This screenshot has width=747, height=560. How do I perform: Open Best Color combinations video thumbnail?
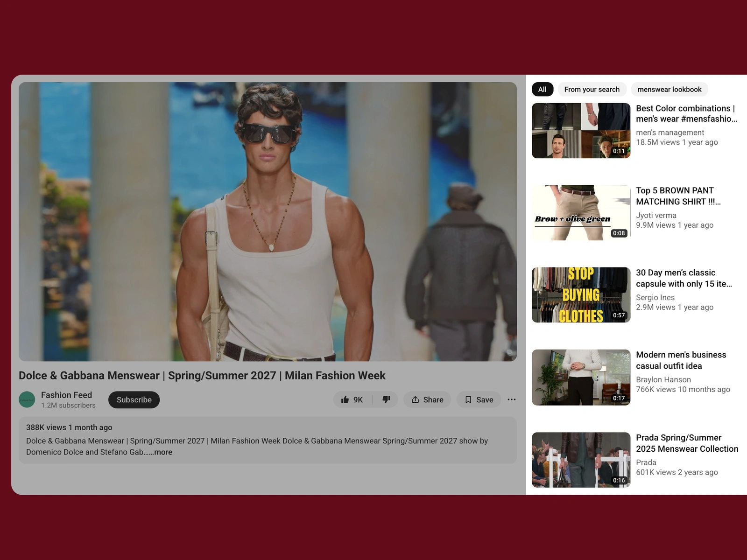point(581,131)
